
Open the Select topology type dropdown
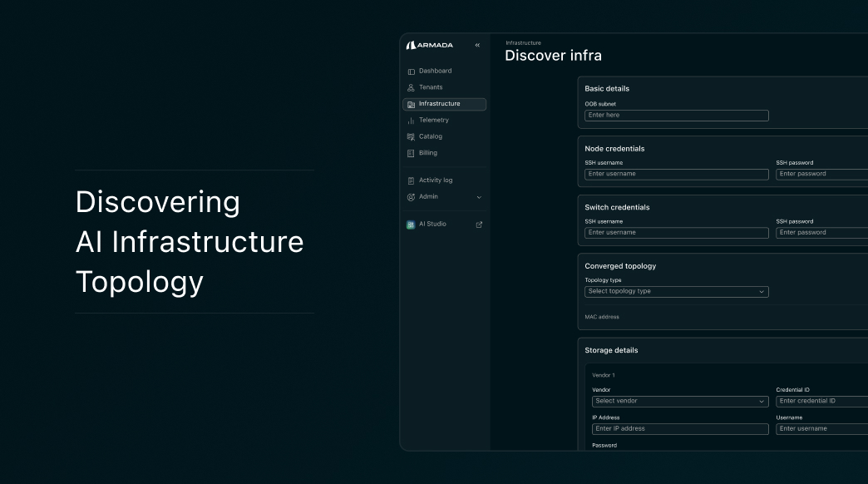(x=677, y=291)
